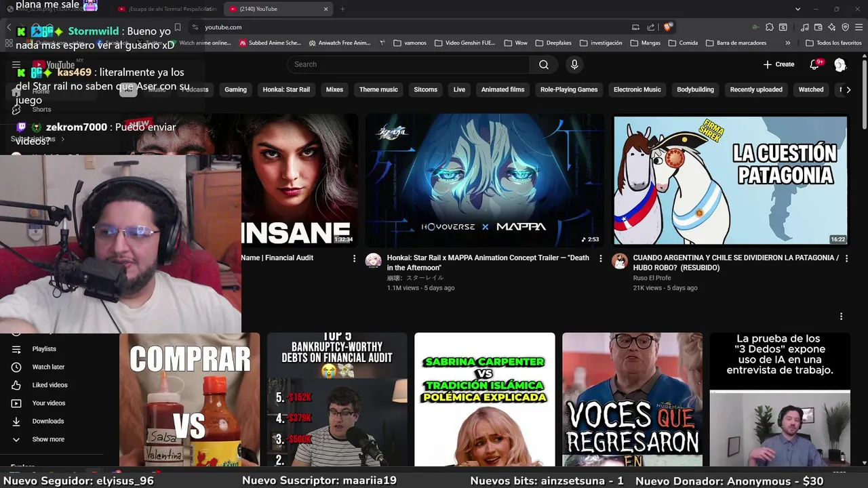Open the tab search chevron in title bar
868x488 pixels.
[797, 9]
